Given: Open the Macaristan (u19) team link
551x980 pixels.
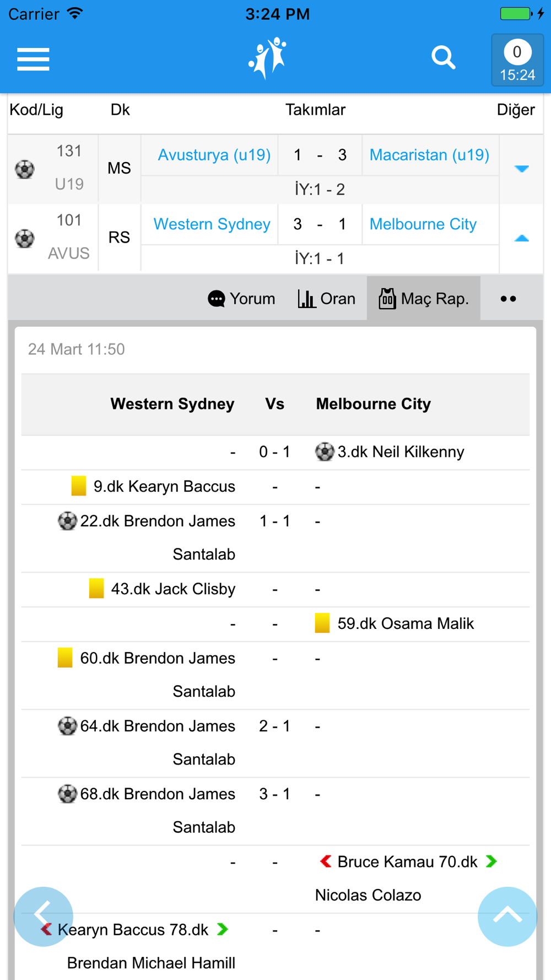Looking at the screenshot, I should tap(429, 155).
